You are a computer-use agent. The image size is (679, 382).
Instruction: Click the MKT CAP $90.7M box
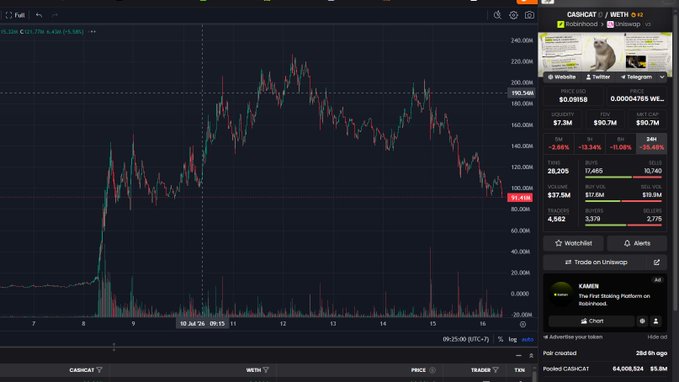[x=647, y=119]
